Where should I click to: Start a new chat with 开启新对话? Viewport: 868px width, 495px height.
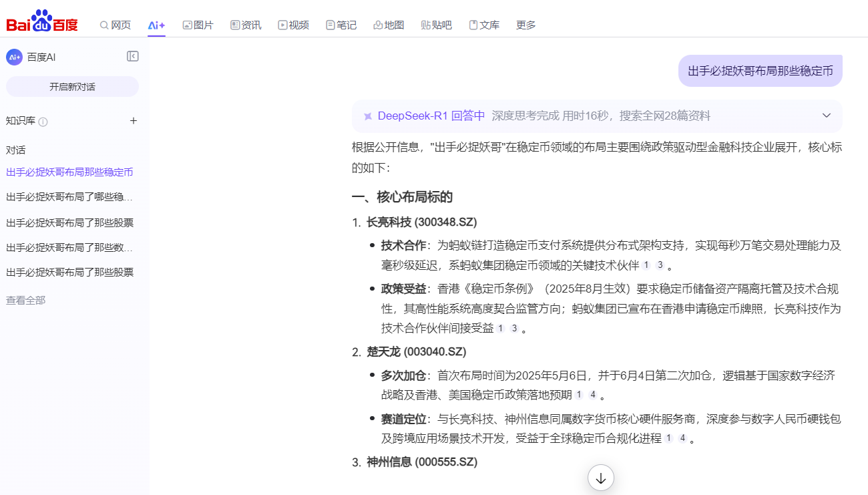point(72,87)
